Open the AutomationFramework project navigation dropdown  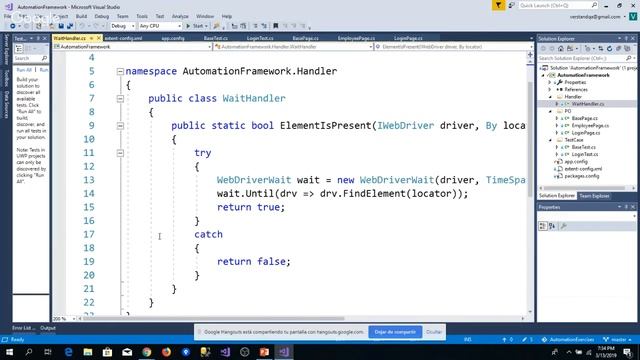click(133, 47)
